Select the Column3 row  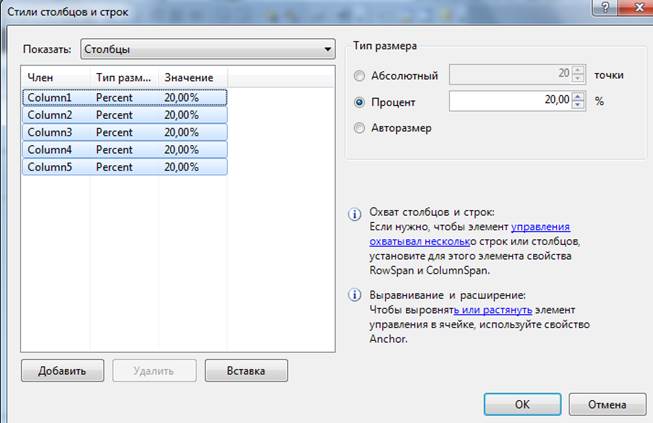125,132
